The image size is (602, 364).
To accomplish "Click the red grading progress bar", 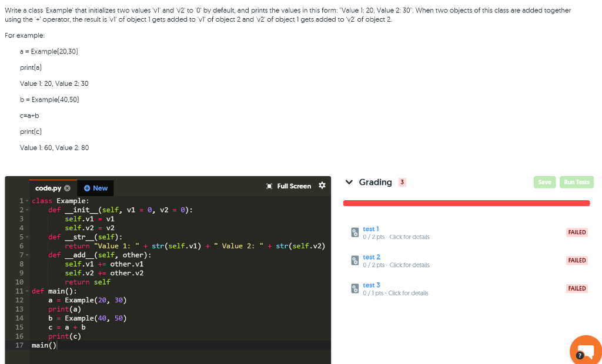I will tap(466, 203).
